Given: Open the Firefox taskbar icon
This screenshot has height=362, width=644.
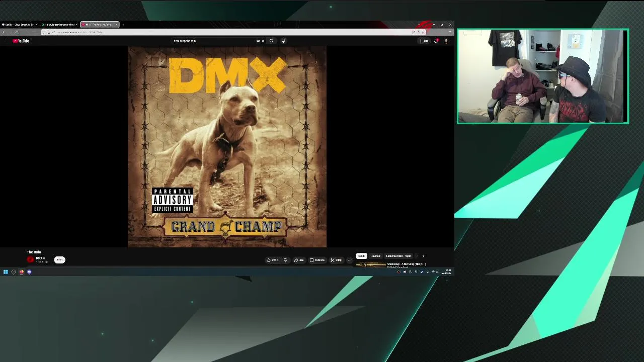Looking at the screenshot, I should [21, 272].
